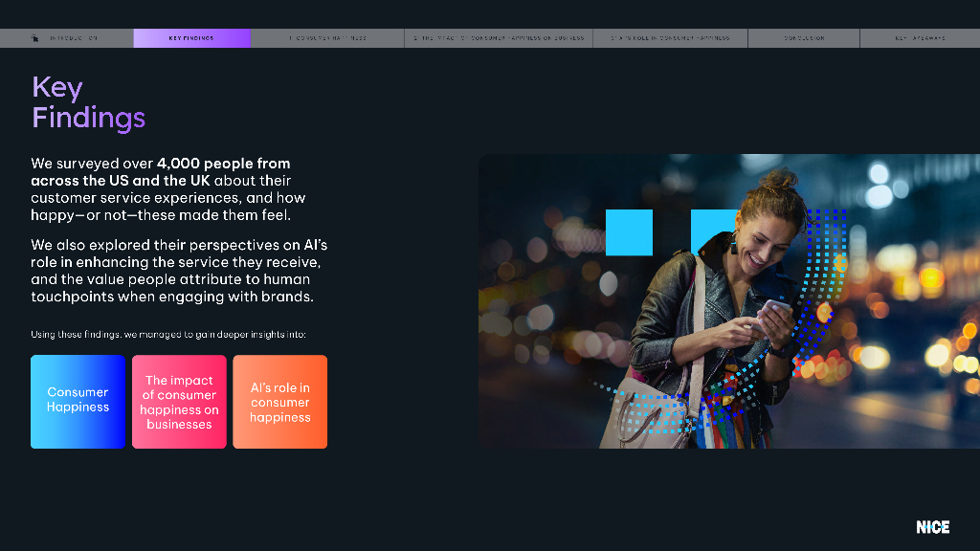Open the Key Takeaways tab
Screen dimensions: 980x551
click(920, 38)
